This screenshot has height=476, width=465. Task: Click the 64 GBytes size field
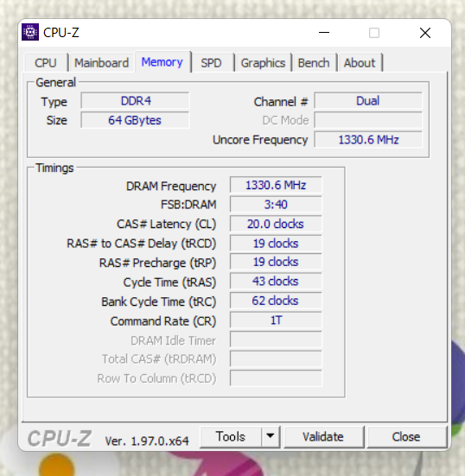[x=135, y=120]
